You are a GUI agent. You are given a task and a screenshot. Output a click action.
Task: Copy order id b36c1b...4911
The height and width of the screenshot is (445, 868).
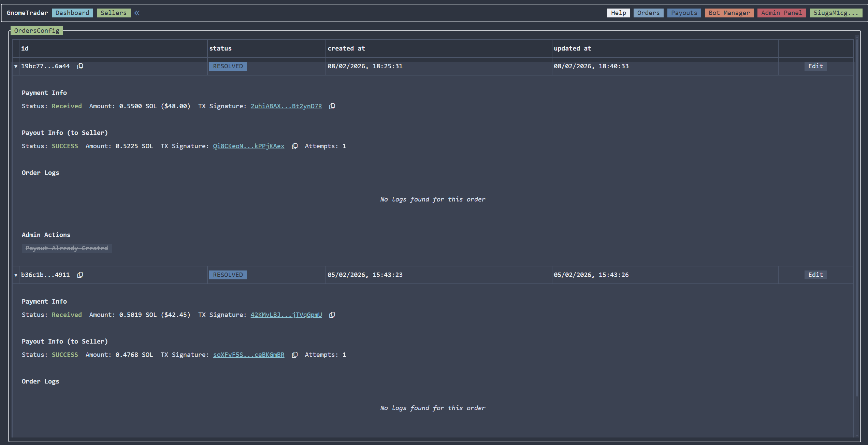pyautogui.click(x=80, y=275)
